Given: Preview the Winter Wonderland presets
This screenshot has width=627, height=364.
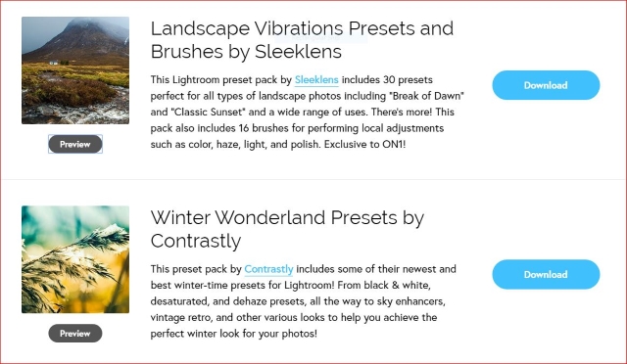Looking at the screenshot, I should pos(75,334).
